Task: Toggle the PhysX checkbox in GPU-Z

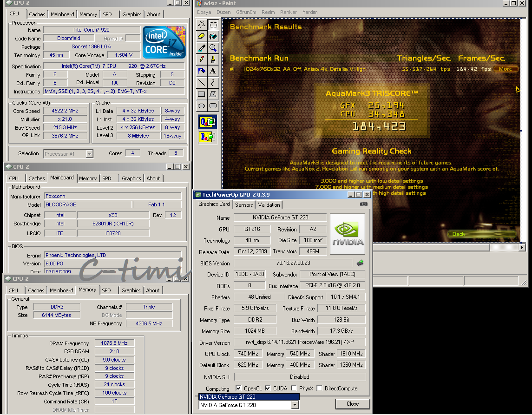Action: (x=294, y=388)
